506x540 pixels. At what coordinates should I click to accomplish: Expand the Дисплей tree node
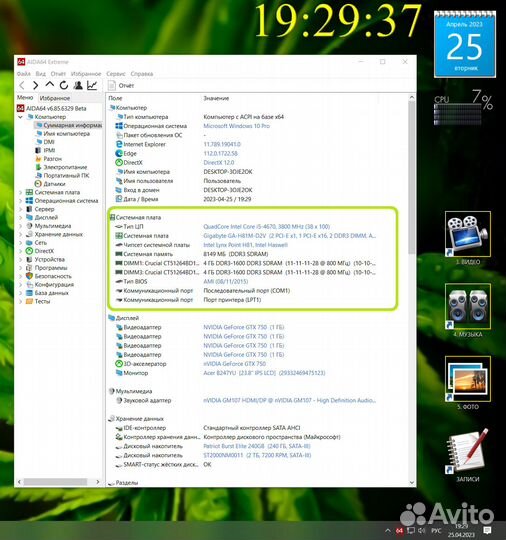(x=20, y=218)
